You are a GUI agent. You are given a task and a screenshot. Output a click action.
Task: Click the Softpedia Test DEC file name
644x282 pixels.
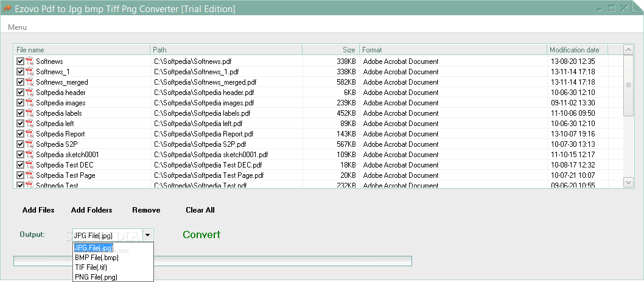coord(65,165)
